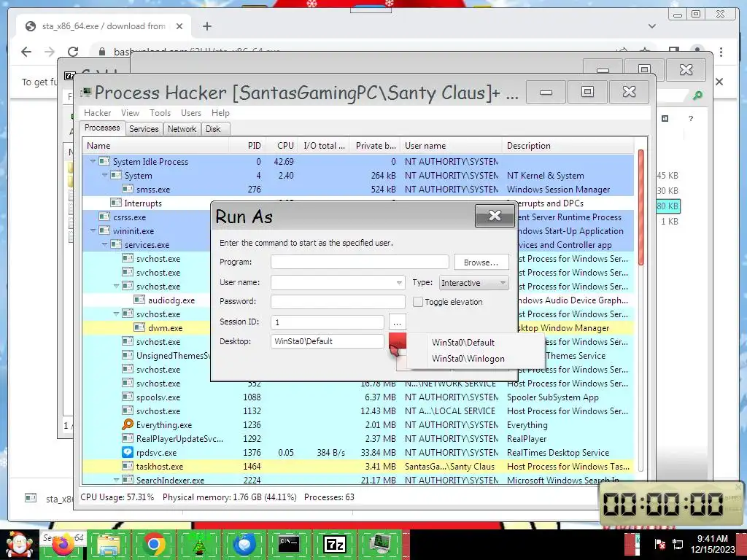Open Chrome's tab search chevron
The height and width of the screenshot is (560, 747).
coord(651,26)
